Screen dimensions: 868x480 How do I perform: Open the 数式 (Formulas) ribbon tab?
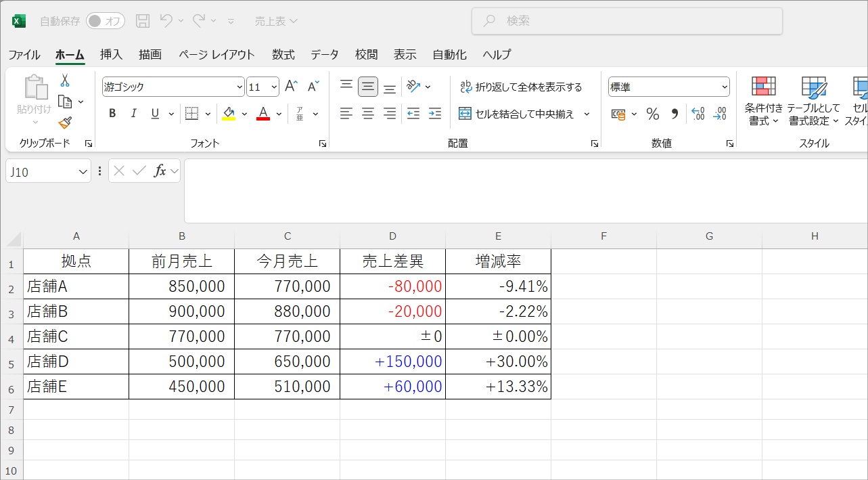(x=283, y=55)
